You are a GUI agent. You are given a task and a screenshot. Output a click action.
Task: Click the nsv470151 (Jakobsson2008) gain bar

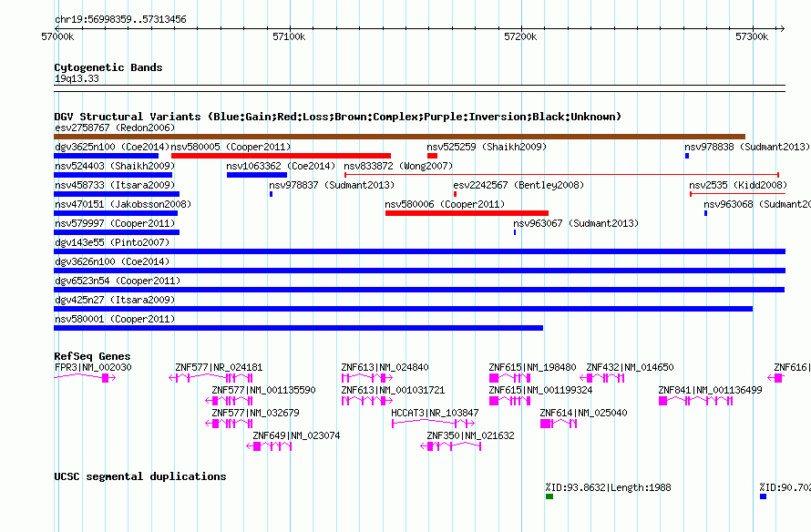tap(116, 213)
